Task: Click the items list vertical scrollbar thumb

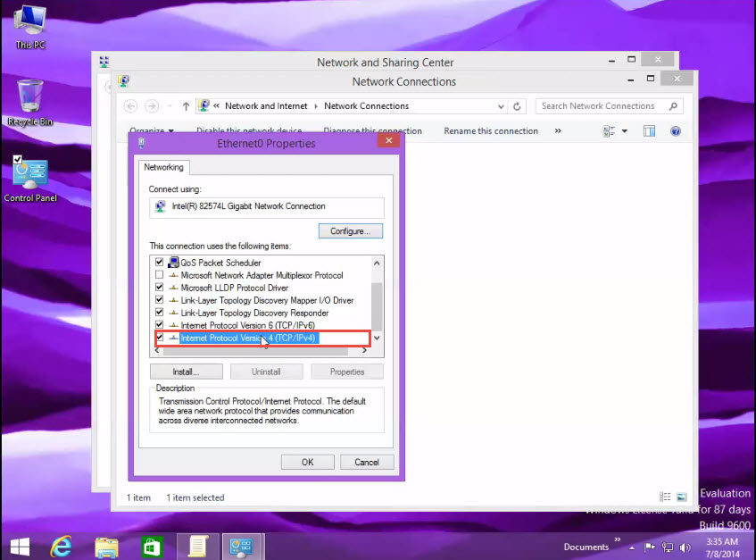Action: 377,306
